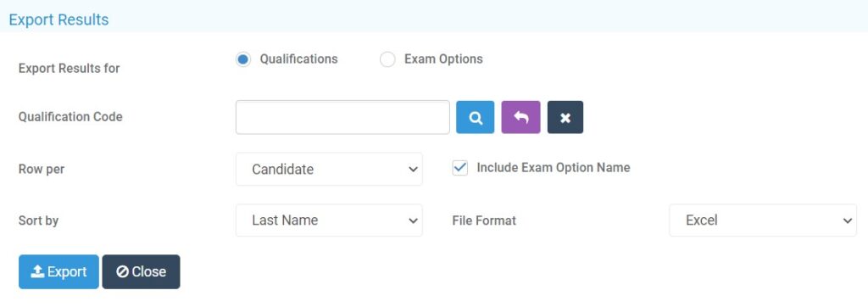
Task: Click the upload icon on Export button
Action: [x=37, y=271]
